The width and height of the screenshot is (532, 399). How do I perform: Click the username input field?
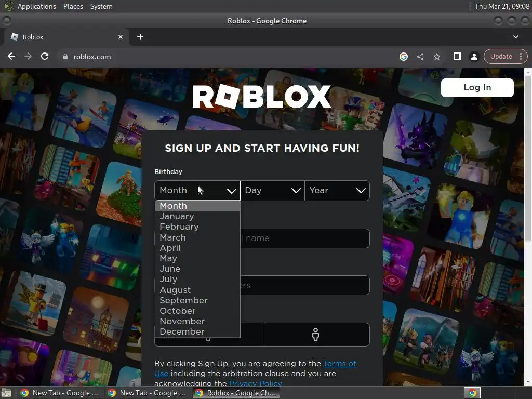pyautogui.click(x=304, y=238)
